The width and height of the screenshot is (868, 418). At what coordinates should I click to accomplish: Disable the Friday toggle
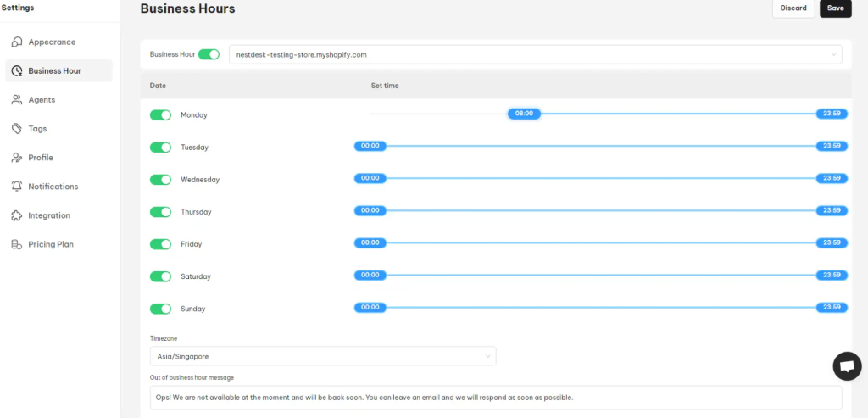[x=160, y=244]
